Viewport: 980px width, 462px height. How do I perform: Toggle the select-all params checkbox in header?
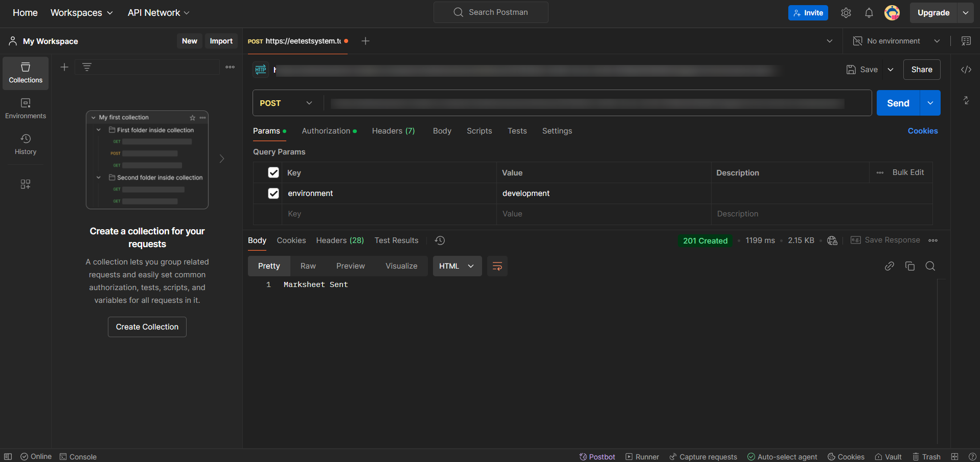pos(274,172)
